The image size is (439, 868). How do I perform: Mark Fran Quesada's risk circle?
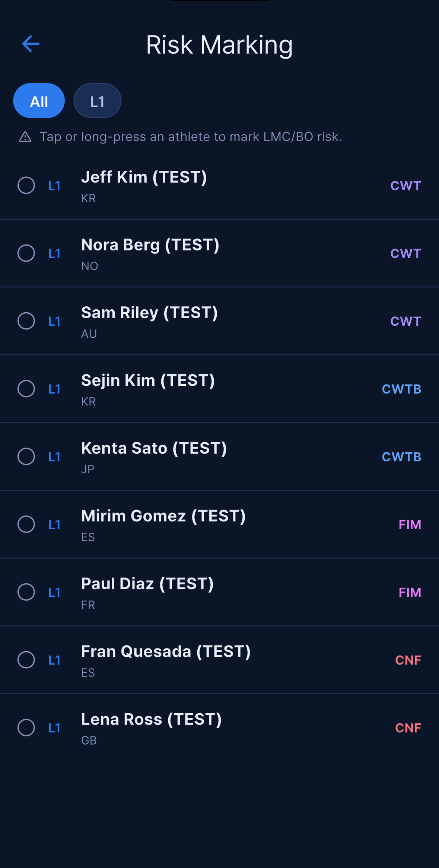[26, 660]
